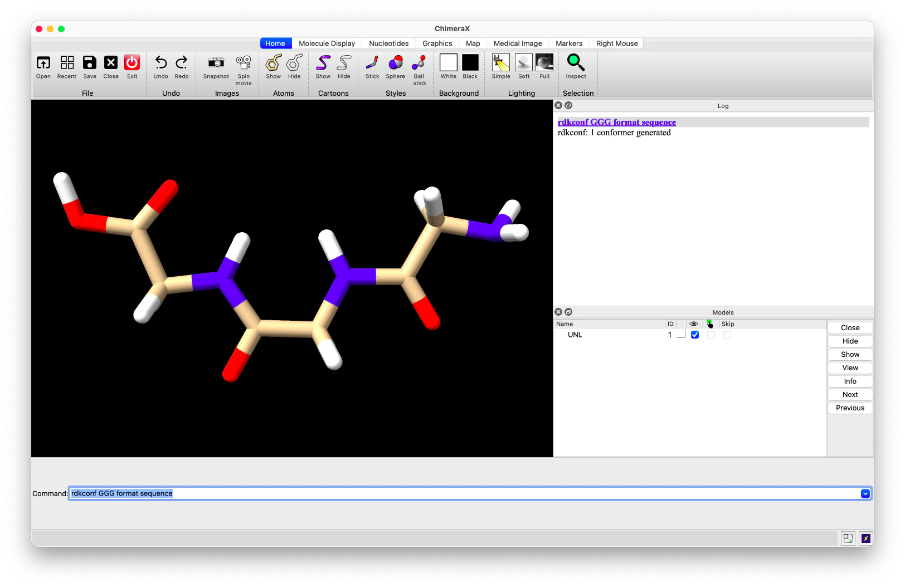Click the Skip column header in Models

pyautogui.click(x=728, y=324)
